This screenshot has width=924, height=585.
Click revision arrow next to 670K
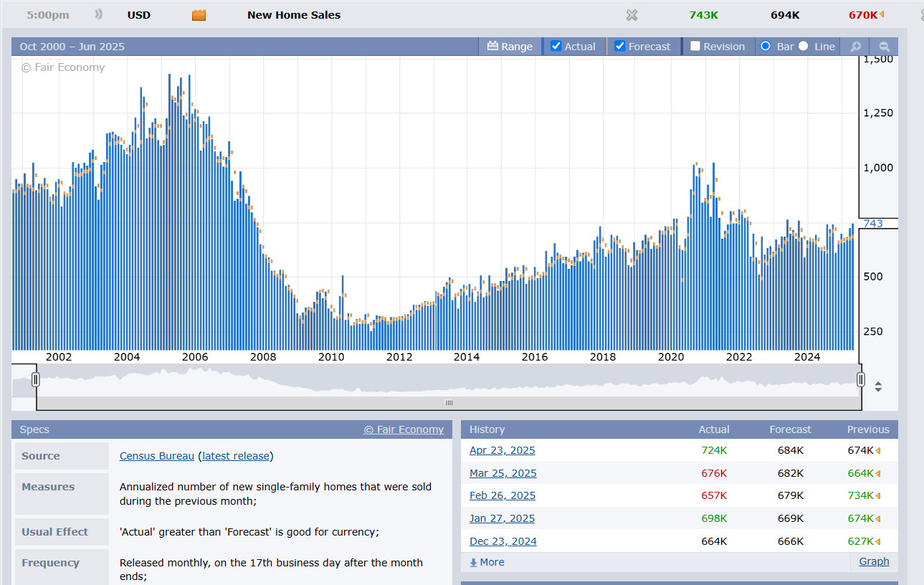[x=882, y=15]
